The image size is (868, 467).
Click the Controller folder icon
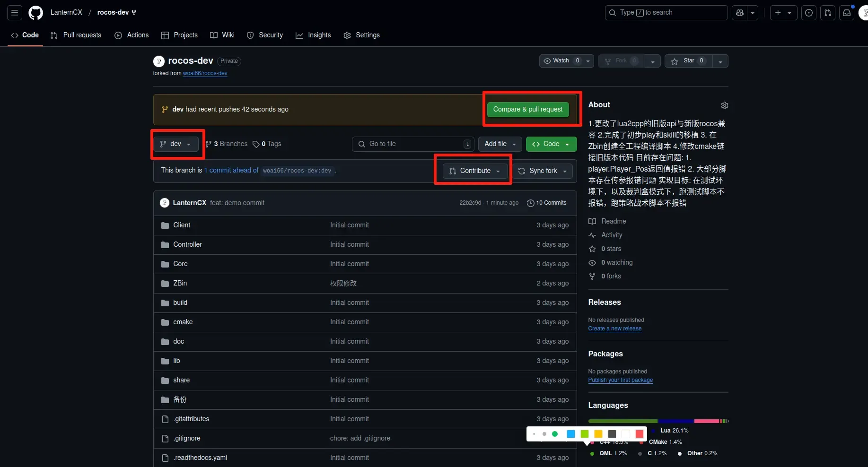coord(165,245)
